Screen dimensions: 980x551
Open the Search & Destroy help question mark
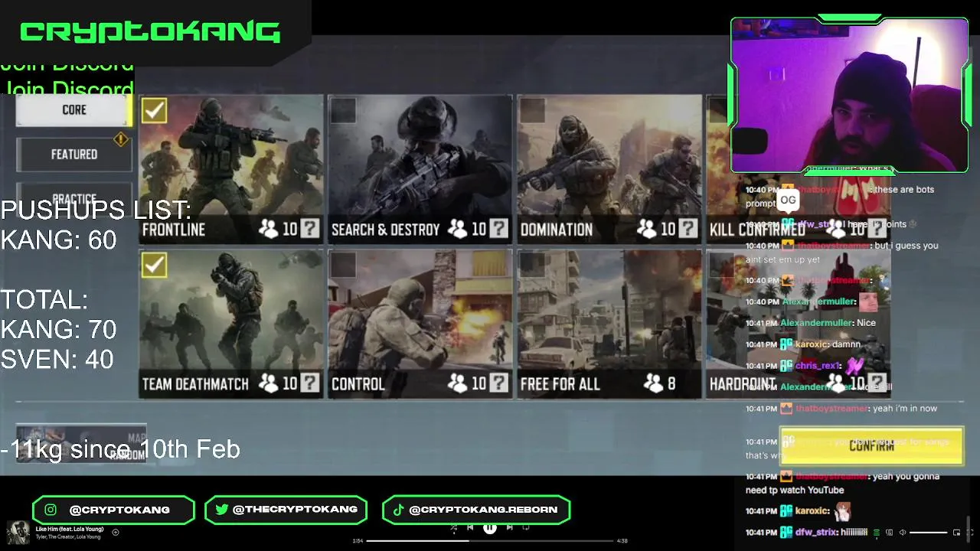498,229
